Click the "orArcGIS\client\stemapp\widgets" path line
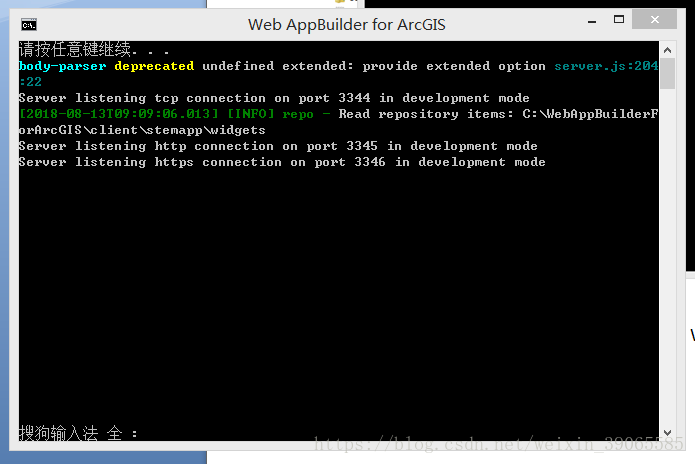 tap(142, 130)
